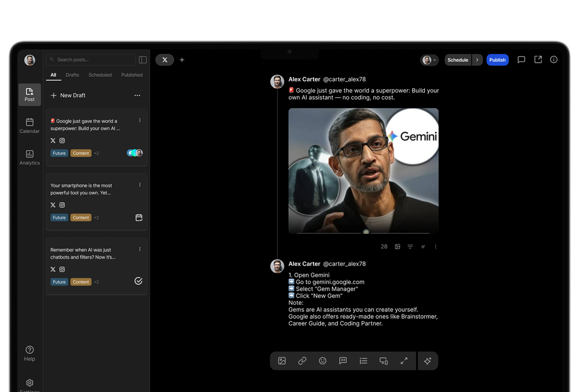
Task: Toggle the X platform tab
Action: (165, 60)
